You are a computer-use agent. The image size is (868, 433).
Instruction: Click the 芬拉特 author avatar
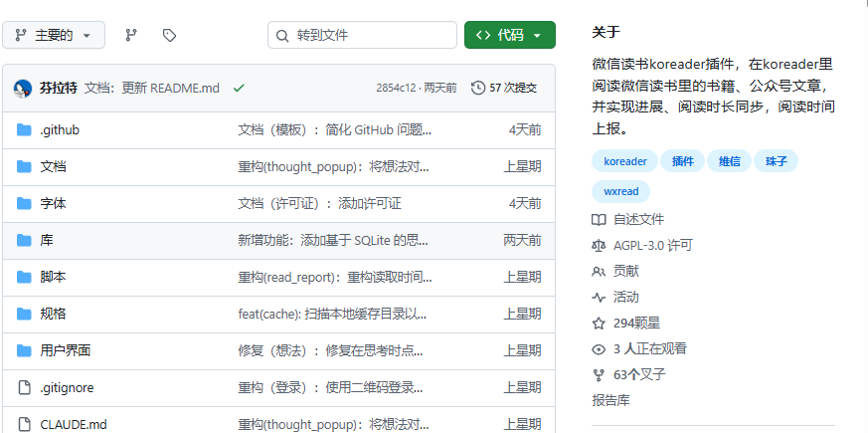pos(23,88)
